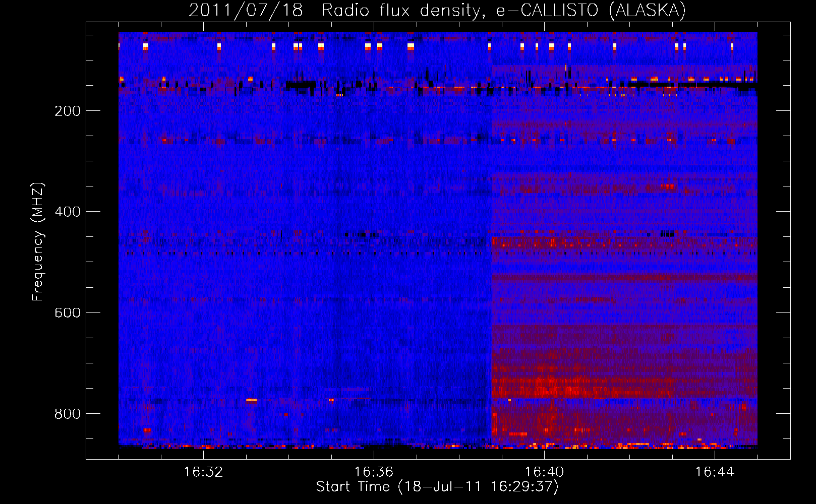Click the 16:40 time tick label
Image resolution: width=816 pixels, height=504 pixels.
point(544,472)
